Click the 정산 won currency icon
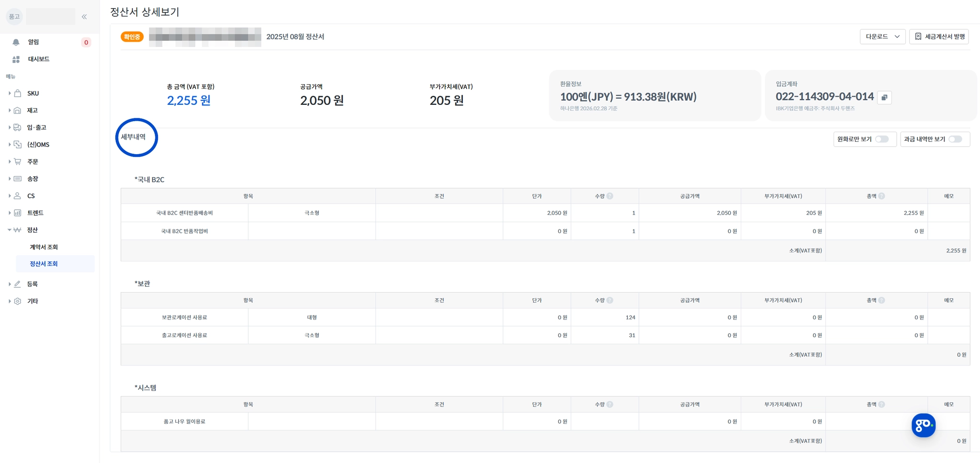Screen dimensions: 980x463 pyautogui.click(x=18, y=230)
